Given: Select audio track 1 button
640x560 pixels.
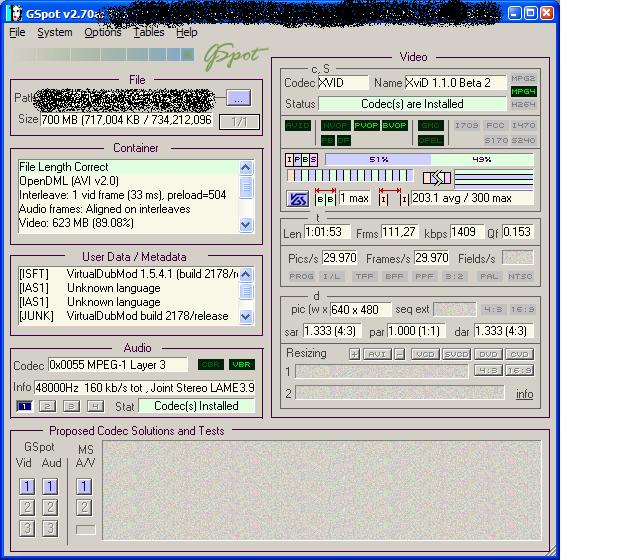Looking at the screenshot, I should tap(24, 406).
